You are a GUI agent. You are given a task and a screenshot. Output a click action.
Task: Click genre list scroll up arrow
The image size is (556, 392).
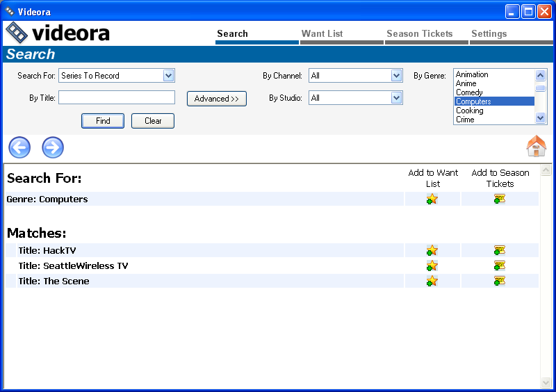pyautogui.click(x=541, y=75)
